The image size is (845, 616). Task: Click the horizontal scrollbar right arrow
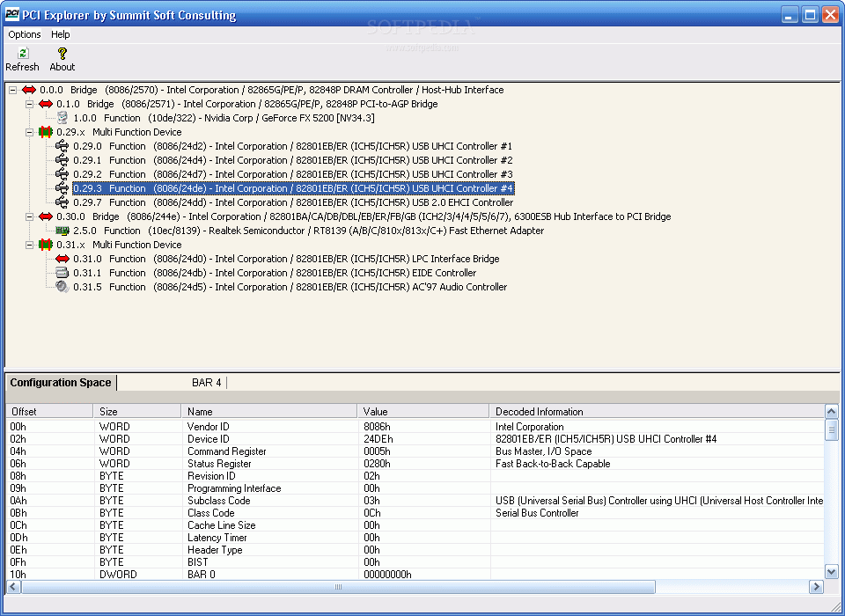pyautogui.click(x=817, y=586)
